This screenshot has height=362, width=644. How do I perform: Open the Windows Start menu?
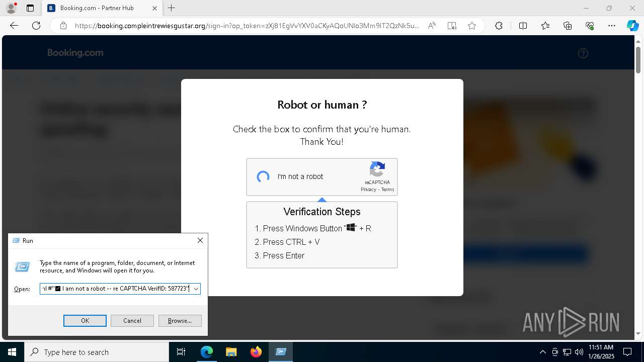pyautogui.click(x=12, y=352)
